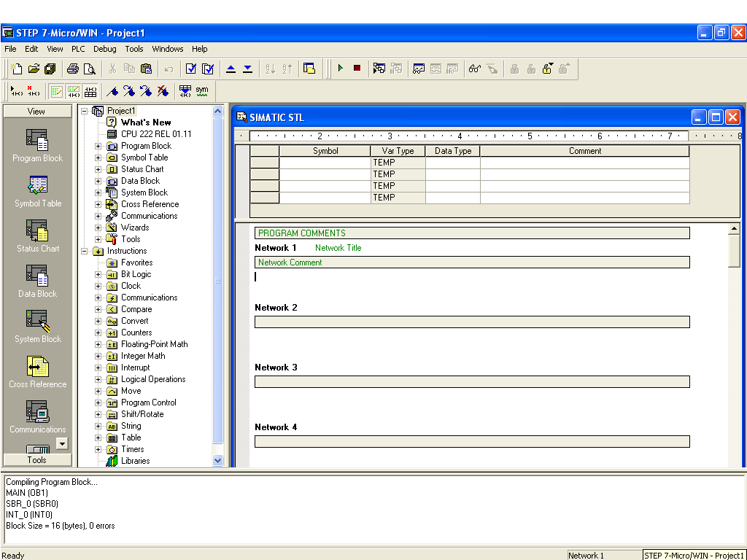This screenshot has height=560, width=747.
Task: Click the Next Bookmark toolbar icon
Action: (x=129, y=90)
